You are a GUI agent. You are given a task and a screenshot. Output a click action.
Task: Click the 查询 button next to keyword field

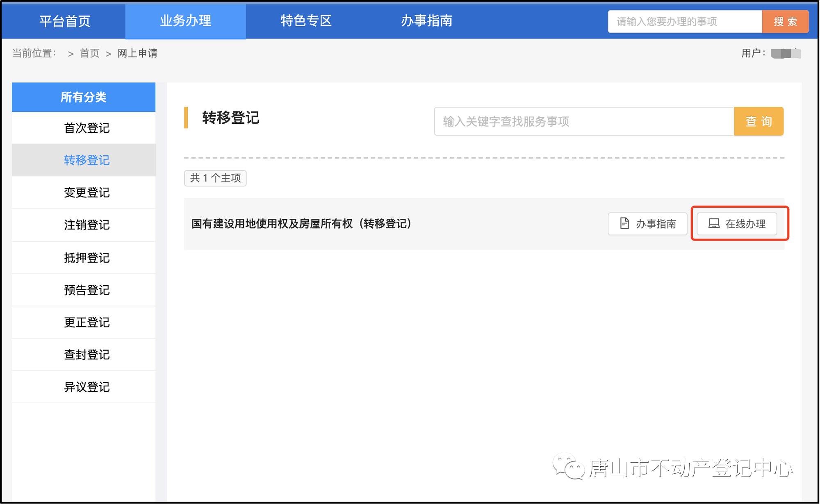coord(758,121)
